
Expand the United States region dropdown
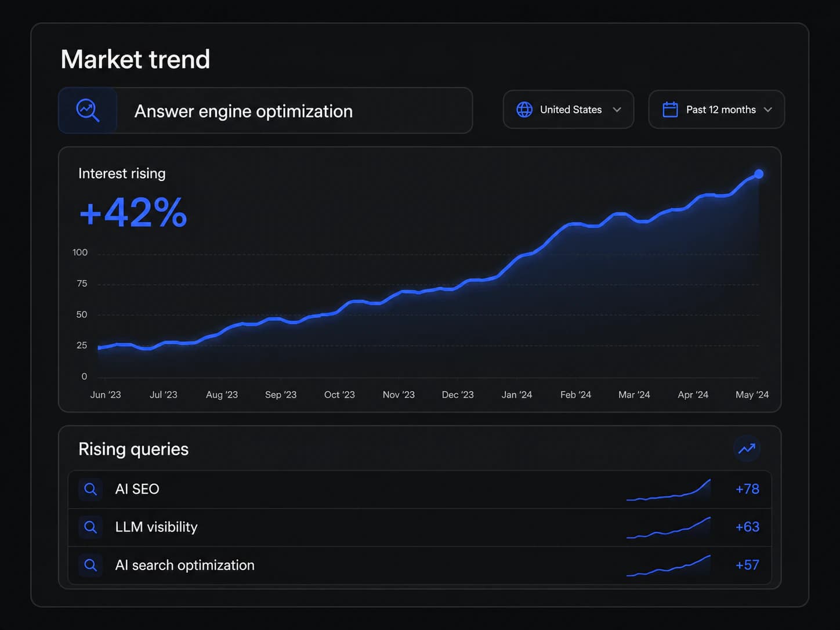click(568, 110)
